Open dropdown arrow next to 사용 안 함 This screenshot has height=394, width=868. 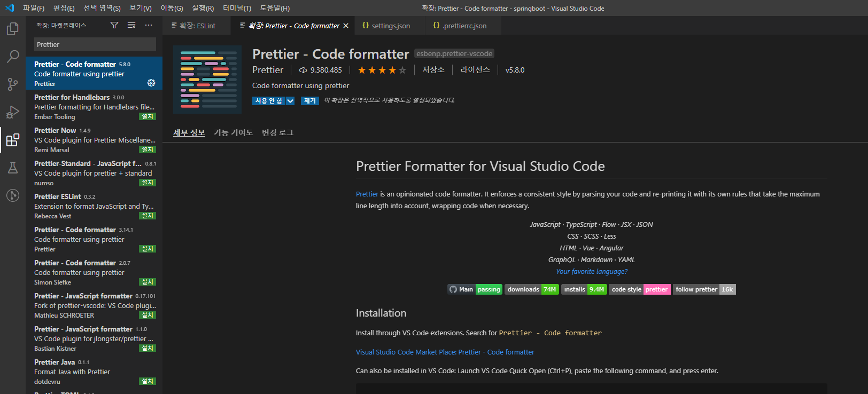click(x=290, y=101)
